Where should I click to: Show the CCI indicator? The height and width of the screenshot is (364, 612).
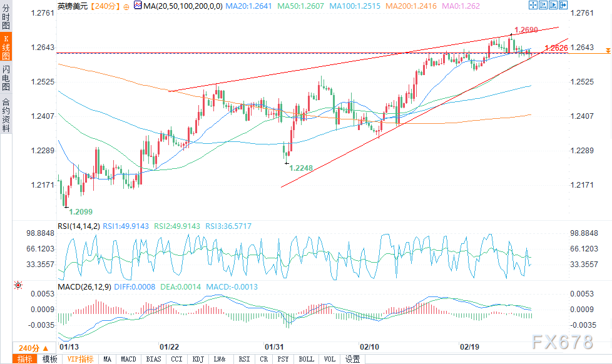click(x=176, y=359)
